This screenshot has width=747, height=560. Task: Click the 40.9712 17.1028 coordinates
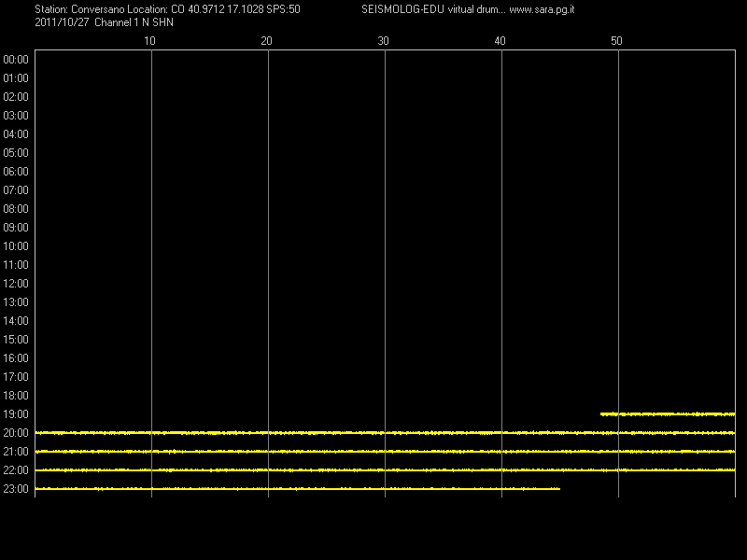coord(225,9)
